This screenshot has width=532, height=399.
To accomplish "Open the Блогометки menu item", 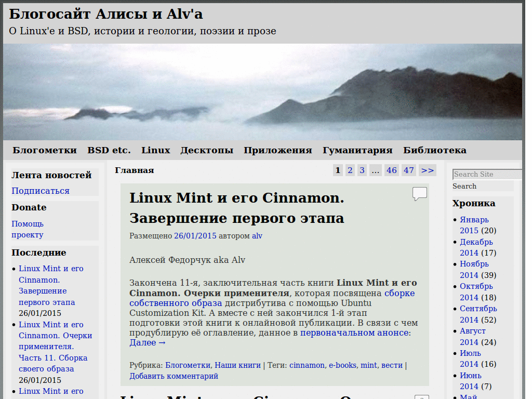I will coord(45,150).
